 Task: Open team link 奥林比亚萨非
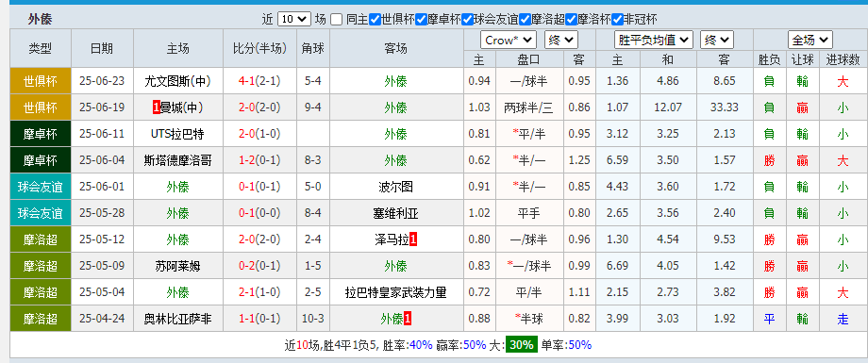(x=177, y=320)
